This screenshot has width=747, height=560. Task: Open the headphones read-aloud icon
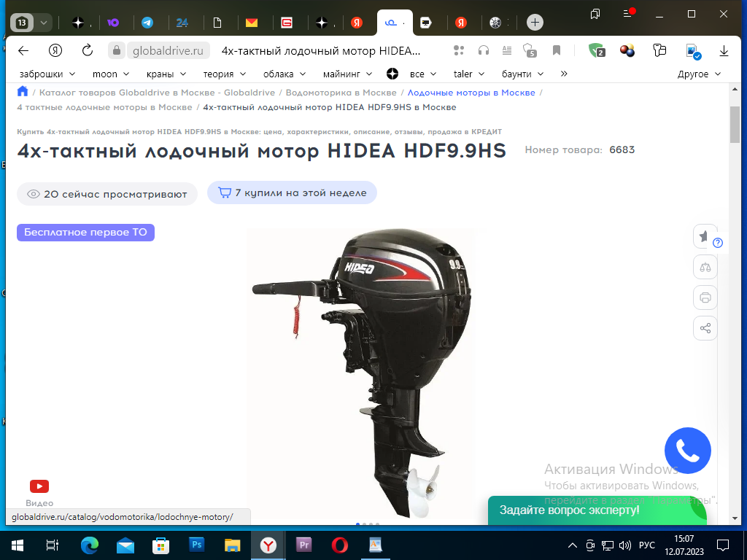484,50
